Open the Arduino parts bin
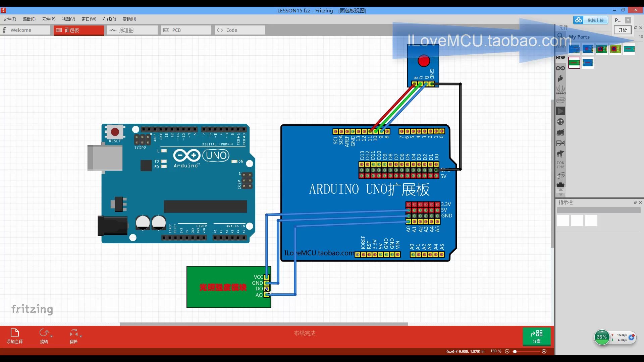The width and height of the screenshot is (644, 362). [x=560, y=68]
